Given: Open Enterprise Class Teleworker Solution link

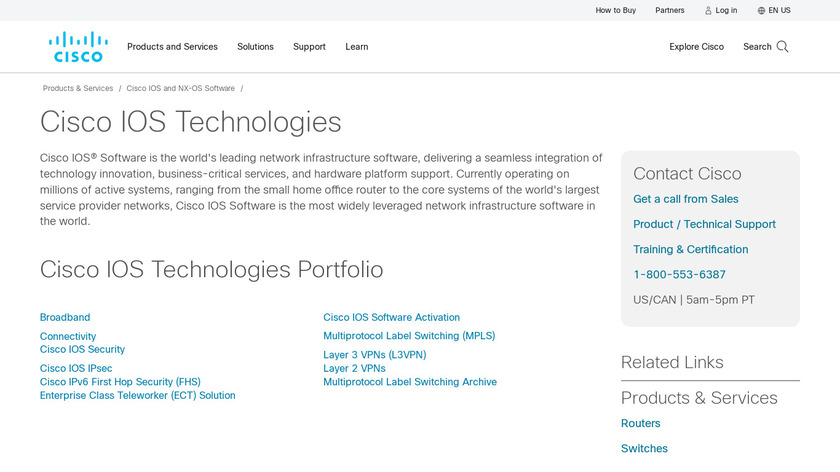Looking at the screenshot, I should click(x=138, y=395).
